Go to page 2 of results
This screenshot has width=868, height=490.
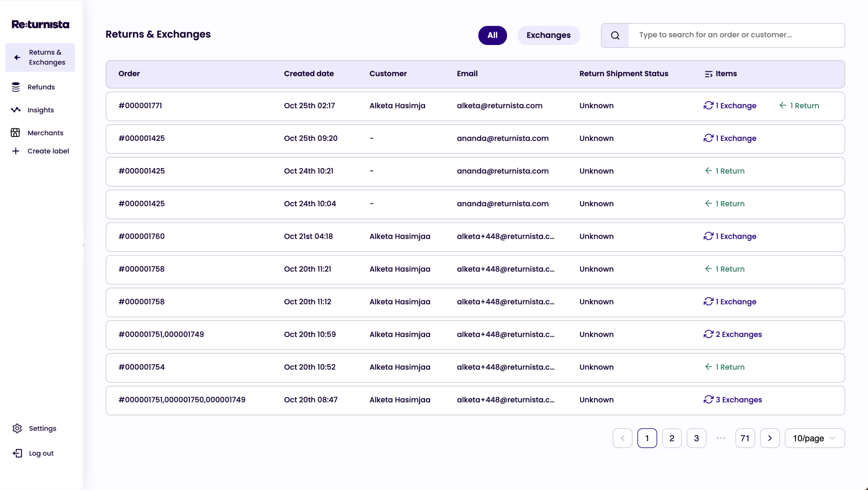click(672, 438)
